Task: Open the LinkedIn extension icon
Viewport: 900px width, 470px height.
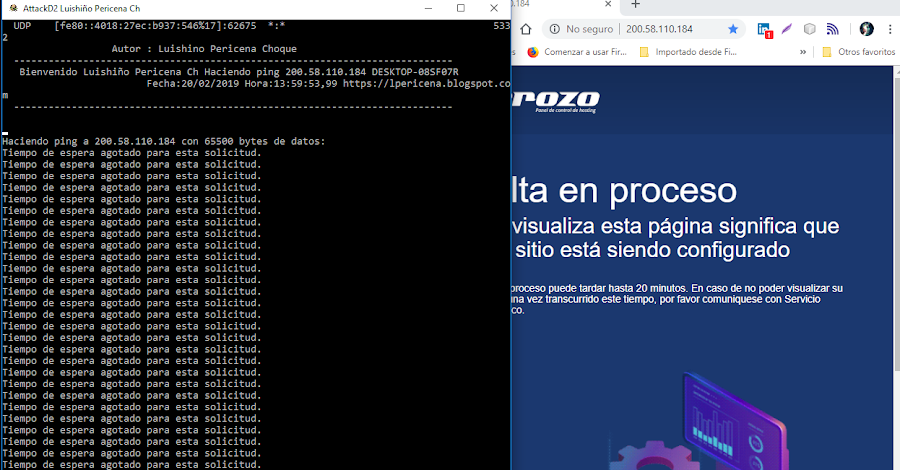Action: point(764,30)
